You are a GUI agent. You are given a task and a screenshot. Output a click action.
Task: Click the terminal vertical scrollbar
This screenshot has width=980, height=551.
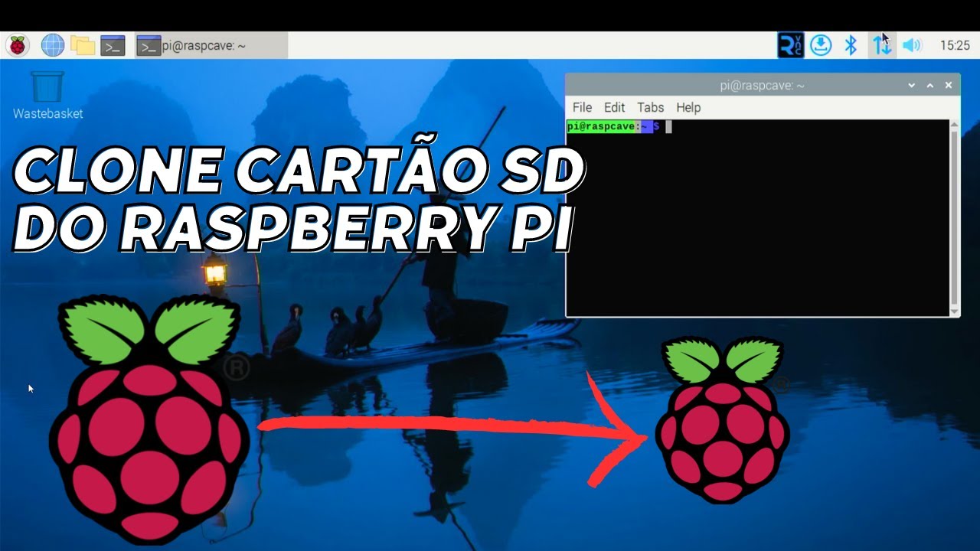[x=954, y=217]
